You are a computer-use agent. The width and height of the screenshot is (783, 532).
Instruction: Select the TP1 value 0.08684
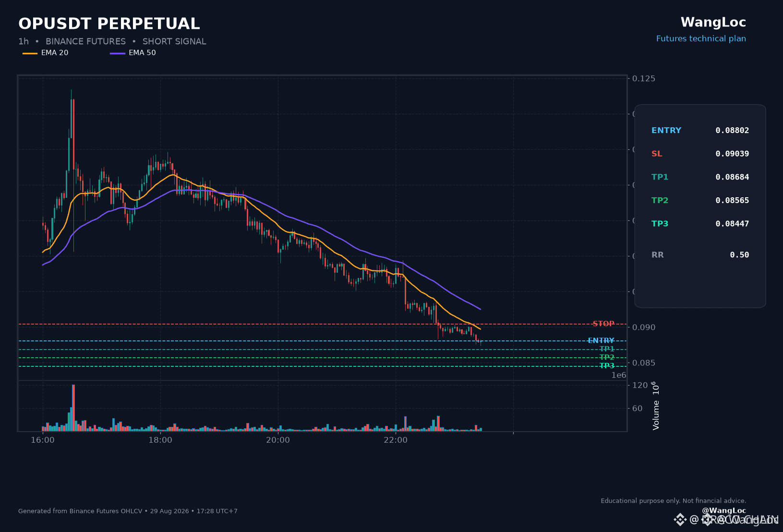732,177
